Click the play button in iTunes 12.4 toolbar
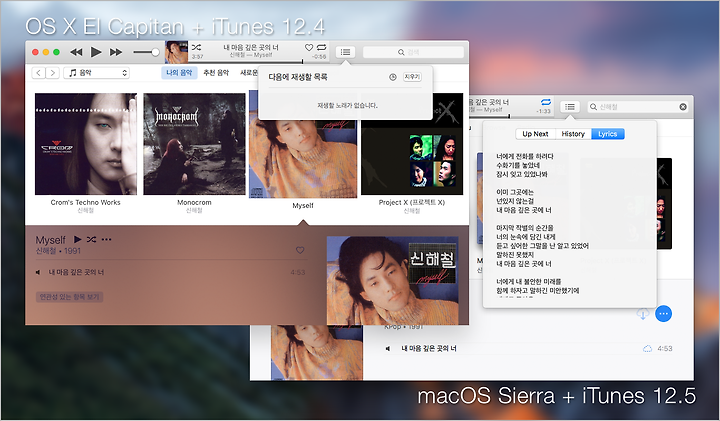 [96, 52]
